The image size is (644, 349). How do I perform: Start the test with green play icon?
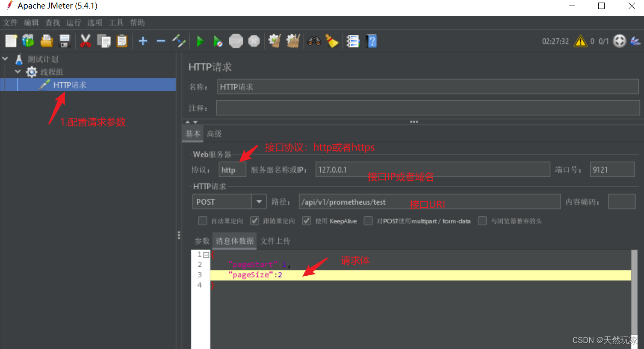click(200, 41)
